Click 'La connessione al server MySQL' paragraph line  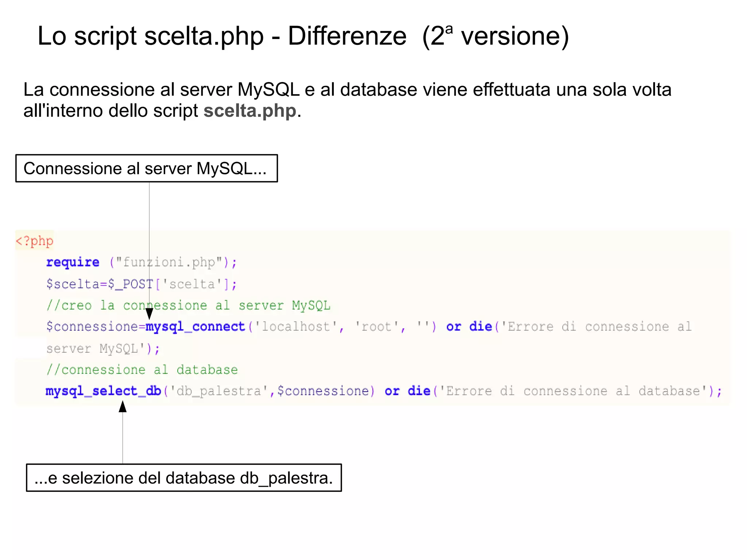[347, 90]
